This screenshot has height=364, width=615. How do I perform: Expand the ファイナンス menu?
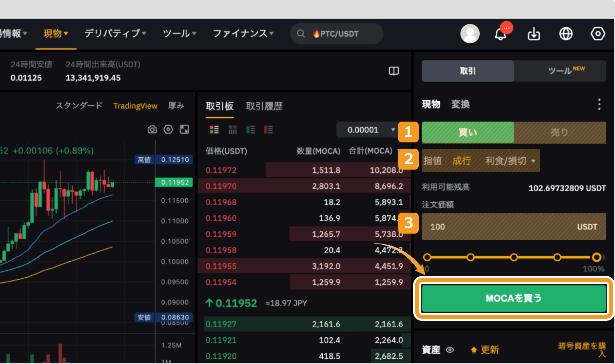(243, 34)
